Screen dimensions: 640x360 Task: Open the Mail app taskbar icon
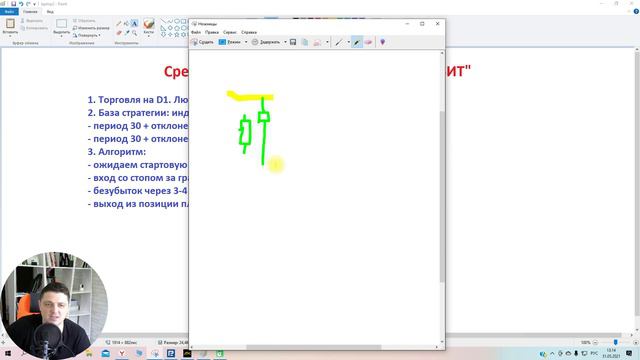coord(105,353)
